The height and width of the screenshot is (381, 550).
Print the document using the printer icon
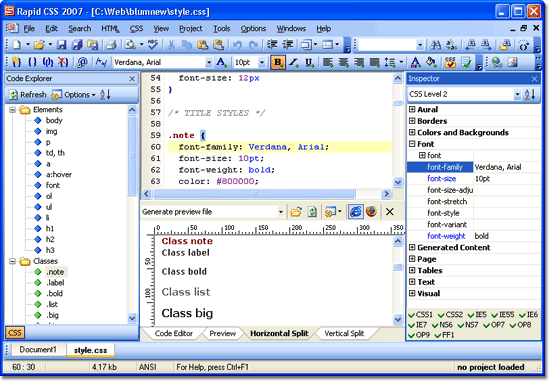(x=112, y=45)
